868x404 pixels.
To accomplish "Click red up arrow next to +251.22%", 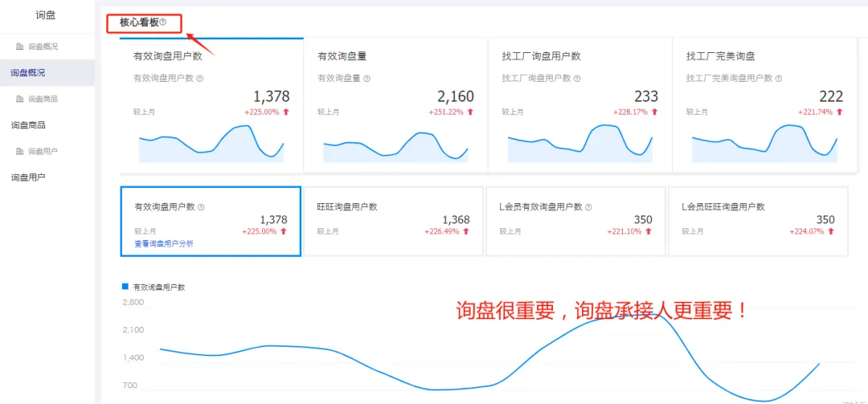I will (x=470, y=112).
